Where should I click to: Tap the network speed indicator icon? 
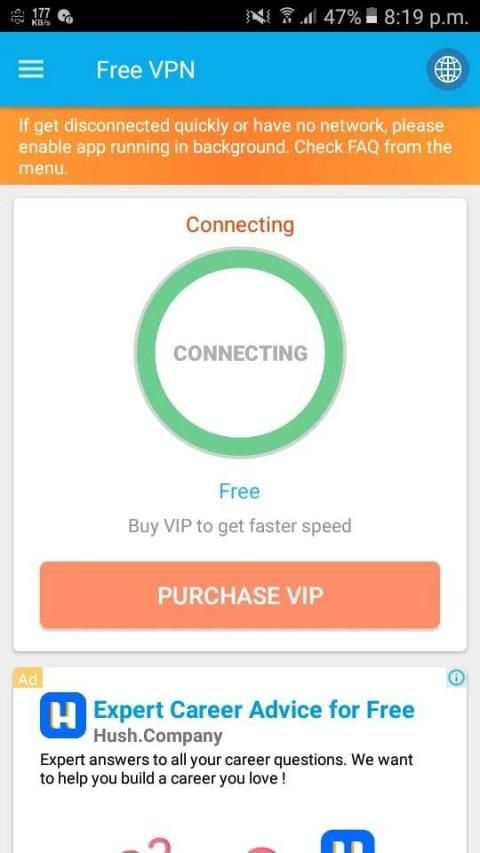click(43, 17)
